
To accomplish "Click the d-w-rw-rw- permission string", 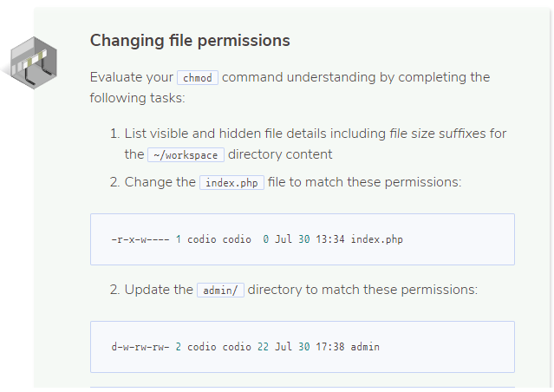I will coord(140,347).
